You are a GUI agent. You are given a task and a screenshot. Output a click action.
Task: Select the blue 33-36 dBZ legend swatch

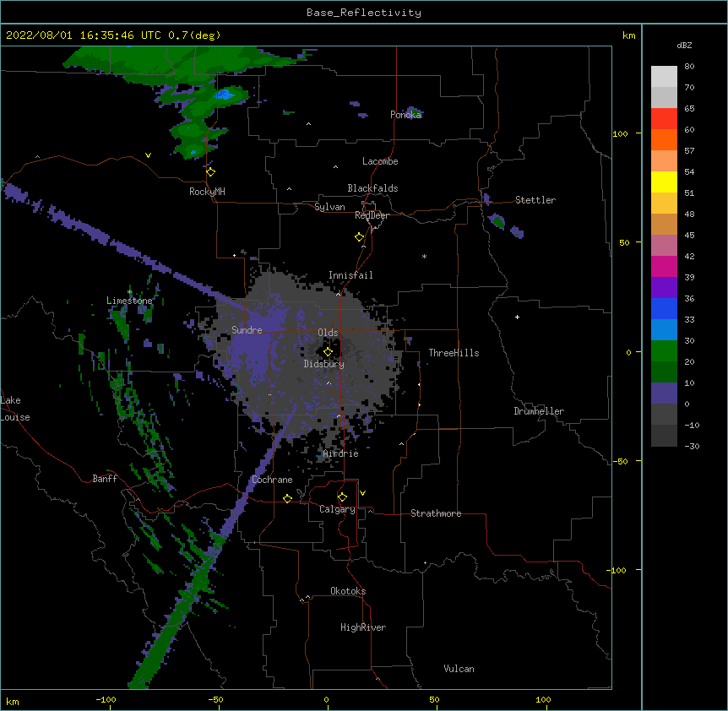coord(664,308)
